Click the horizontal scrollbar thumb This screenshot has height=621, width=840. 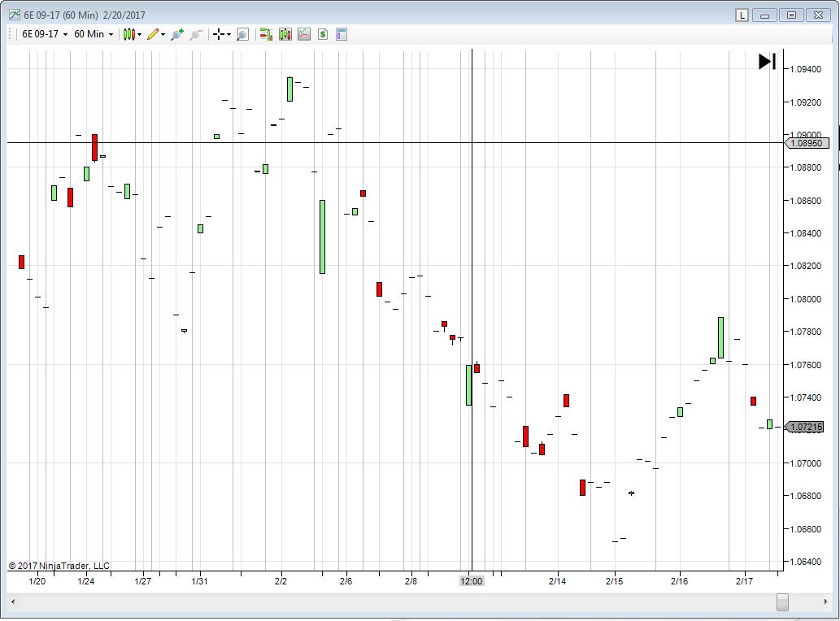pyautogui.click(x=783, y=601)
